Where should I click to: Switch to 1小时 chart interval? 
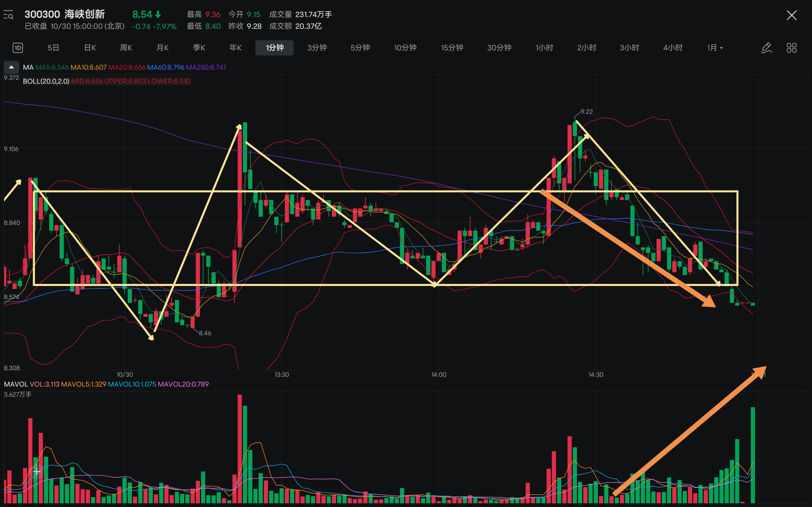[544, 48]
